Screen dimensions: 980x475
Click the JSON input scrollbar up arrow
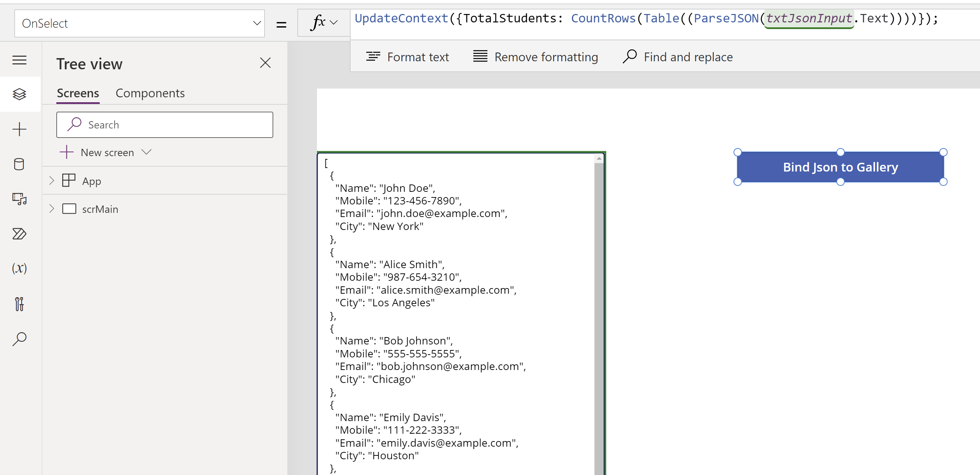(599, 158)
